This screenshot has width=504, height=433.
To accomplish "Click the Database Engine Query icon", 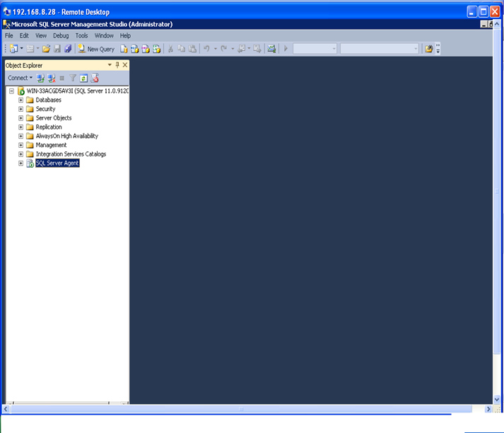I will [x=124, y=49].
